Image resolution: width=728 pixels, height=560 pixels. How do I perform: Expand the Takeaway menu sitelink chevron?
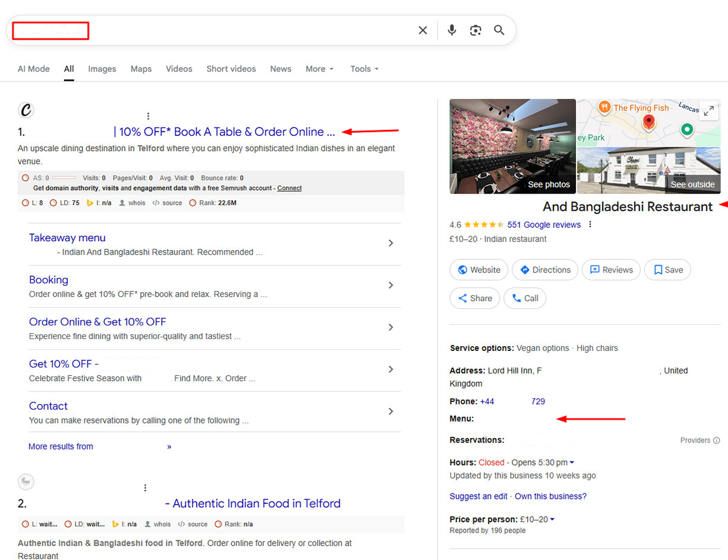(x=390, y=243)
